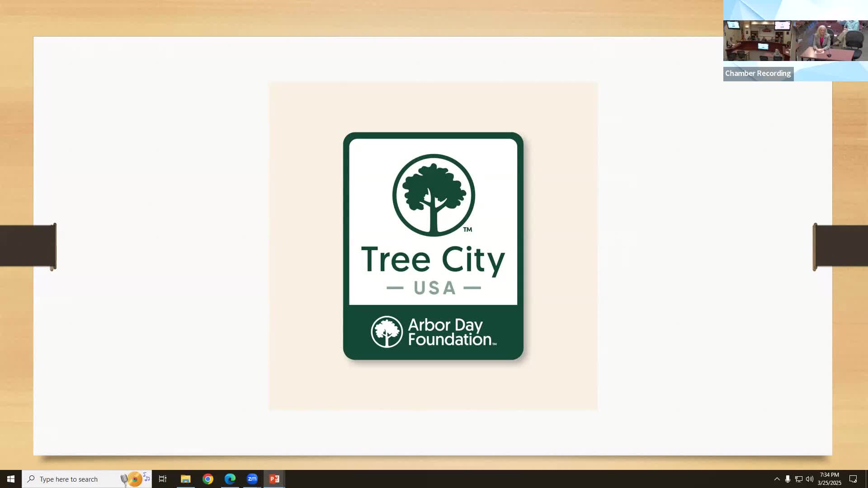Open the volume control speaker icon
Screen dimensions: 868x488
point(810,479)
